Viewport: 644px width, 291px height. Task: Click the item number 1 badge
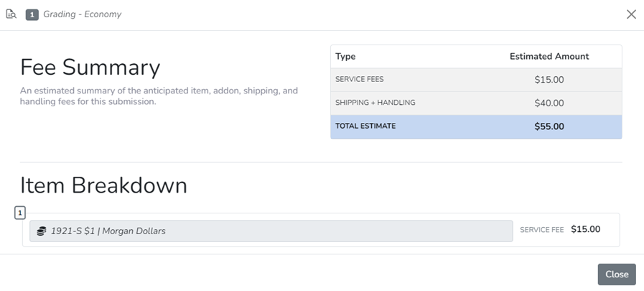(x=20, y=213)
